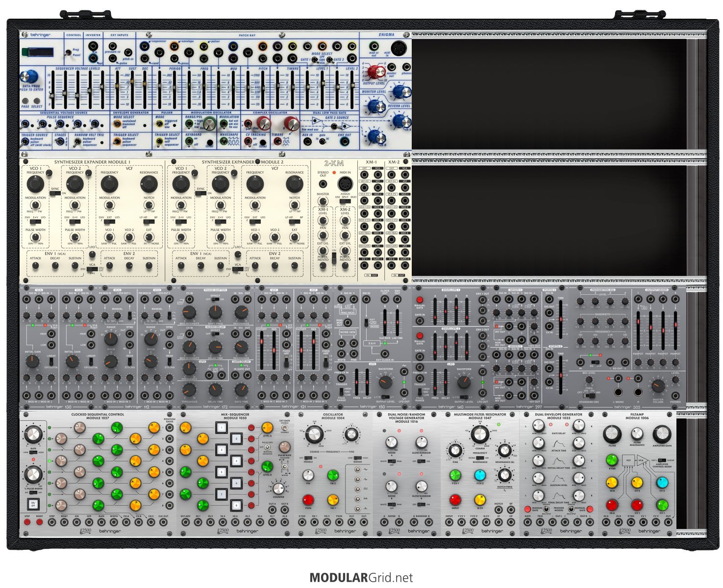The height and width of the screenshot is (588, 723).
Task: Click the 2-XM STEREO OUT jack
Action: [323, 184]
